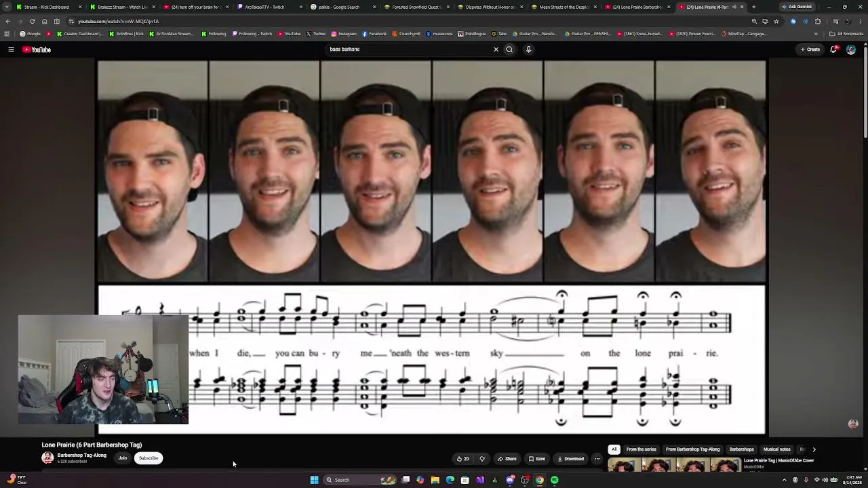
Task: Like the Lone Prairie video
Action: [463, 459]
